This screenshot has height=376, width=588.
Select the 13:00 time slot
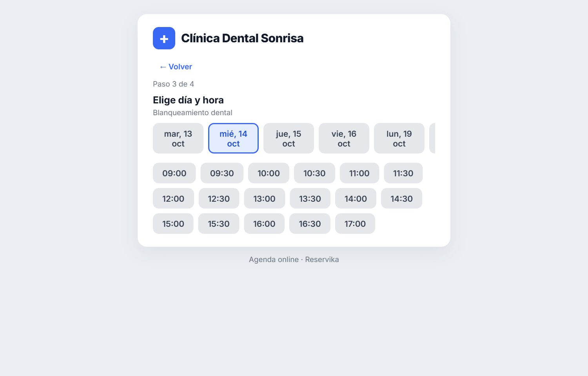click(264, 198)
